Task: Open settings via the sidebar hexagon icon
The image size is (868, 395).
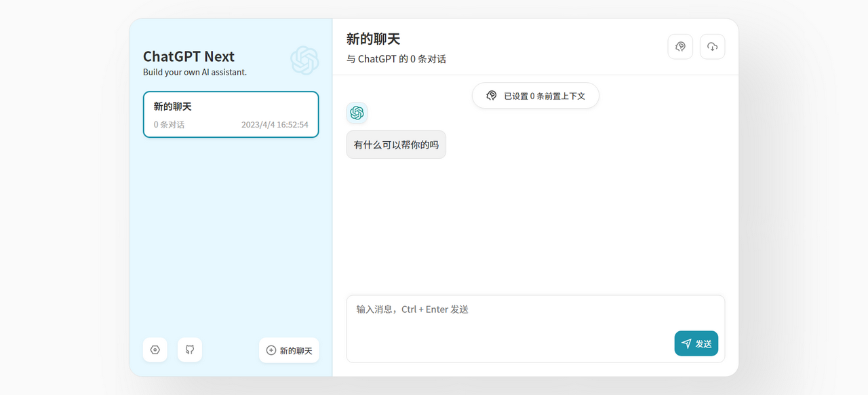Action: (155, 350)
